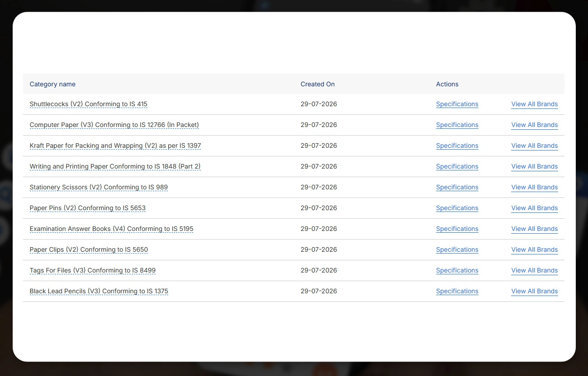Open Examination Answer Books (V4) category
The height and width of the screenshot is (376, 588).
112,229
